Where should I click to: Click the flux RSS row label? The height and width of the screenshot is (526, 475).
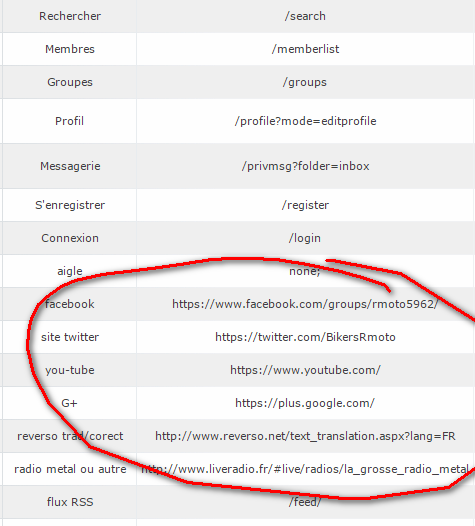click(70, 502)
